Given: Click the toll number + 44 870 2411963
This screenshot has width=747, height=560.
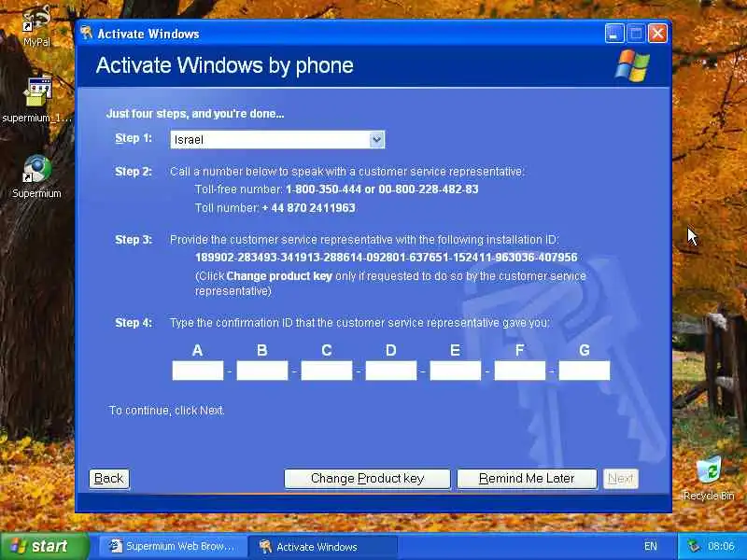Looking at the screenshot, I should [309, 208].
